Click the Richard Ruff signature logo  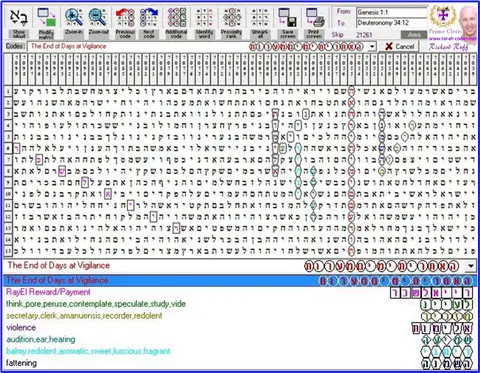pos(448,47)
